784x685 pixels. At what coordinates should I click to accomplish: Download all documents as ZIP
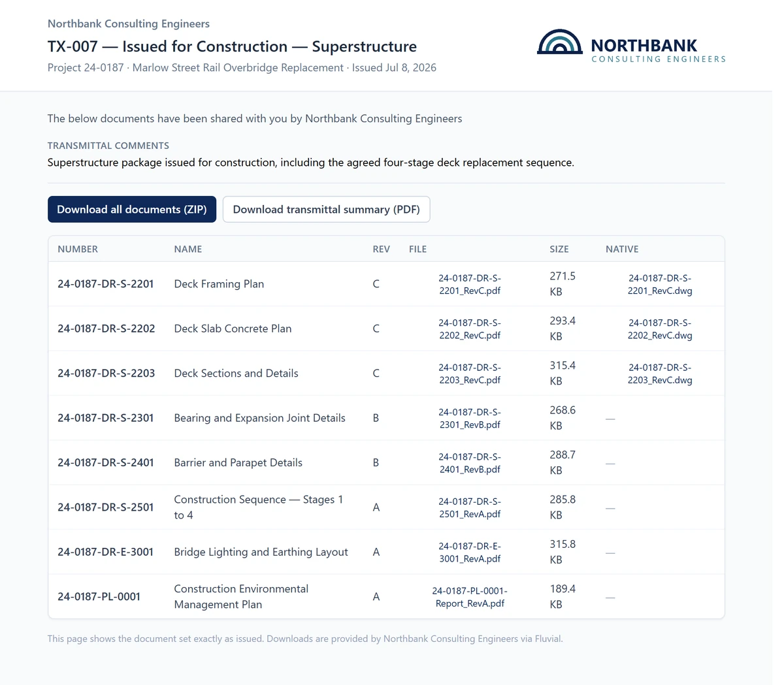(132, 210)
